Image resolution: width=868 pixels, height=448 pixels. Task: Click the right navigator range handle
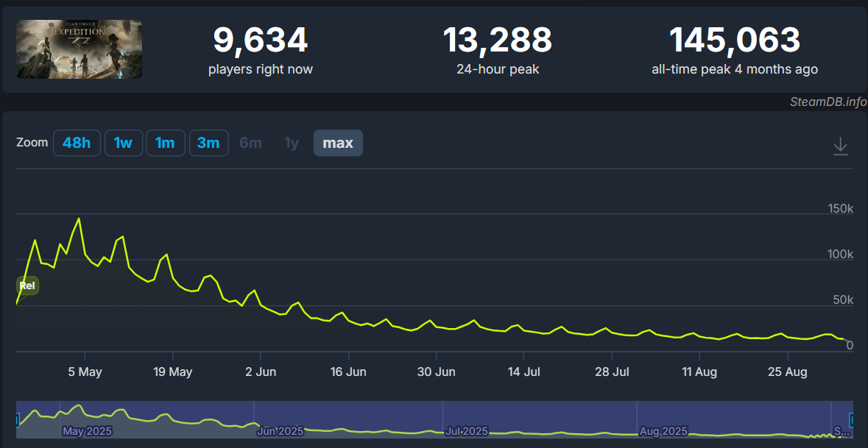coord(852,420)
